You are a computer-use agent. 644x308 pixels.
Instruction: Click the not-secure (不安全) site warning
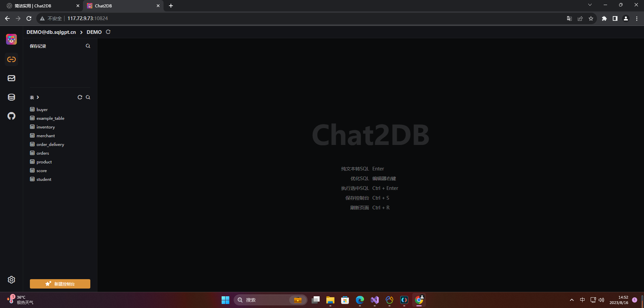[x=51, y=18]
